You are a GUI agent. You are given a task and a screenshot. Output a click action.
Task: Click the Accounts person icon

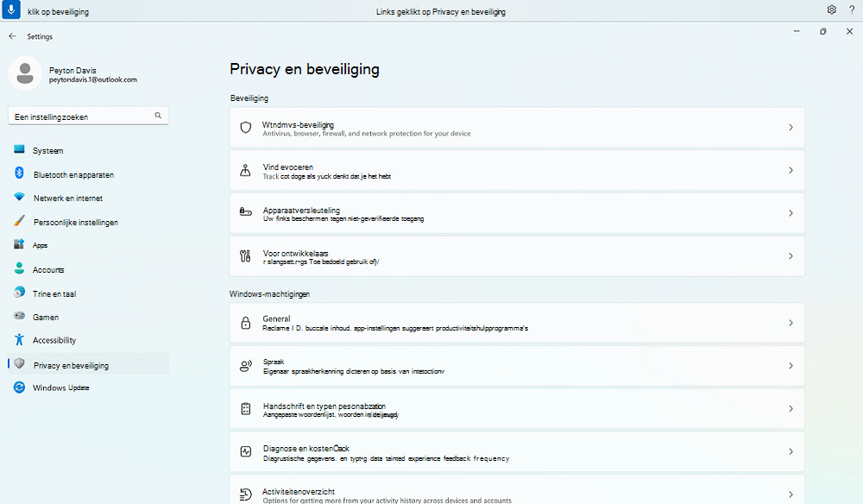19,268
